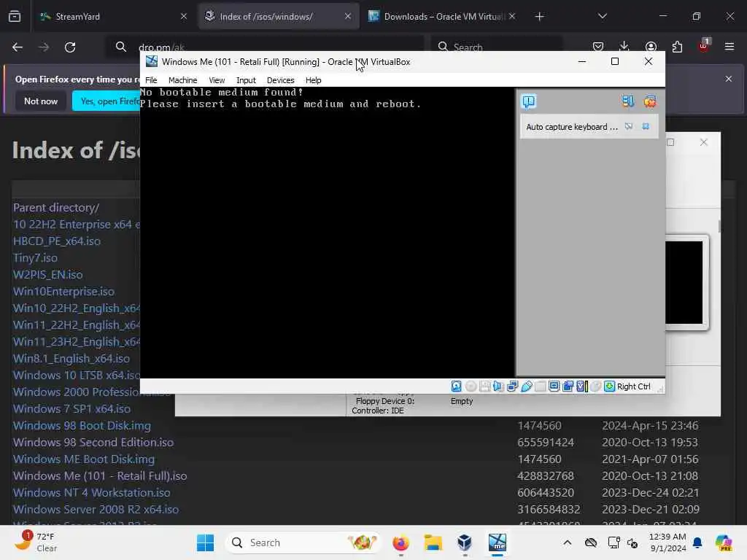Click the USB devices indicator in VM status bar
This screenshot has height=560, width=747.
527,386
